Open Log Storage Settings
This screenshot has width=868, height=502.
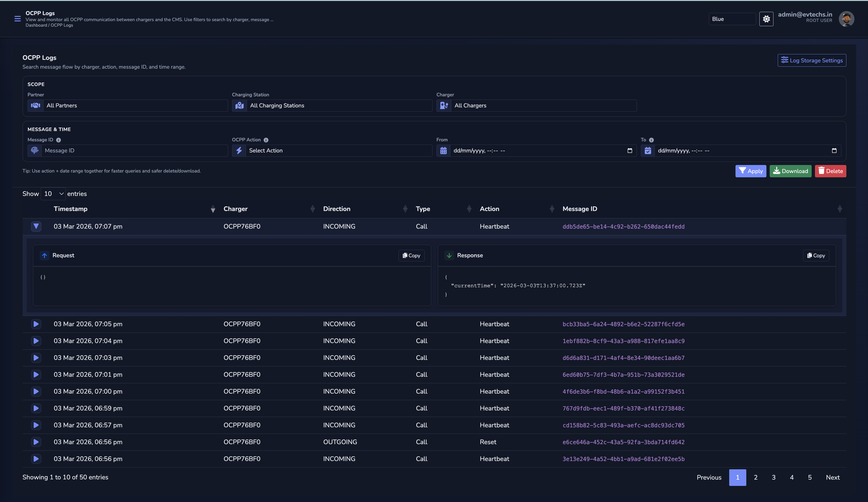click(x=811, y=60)
